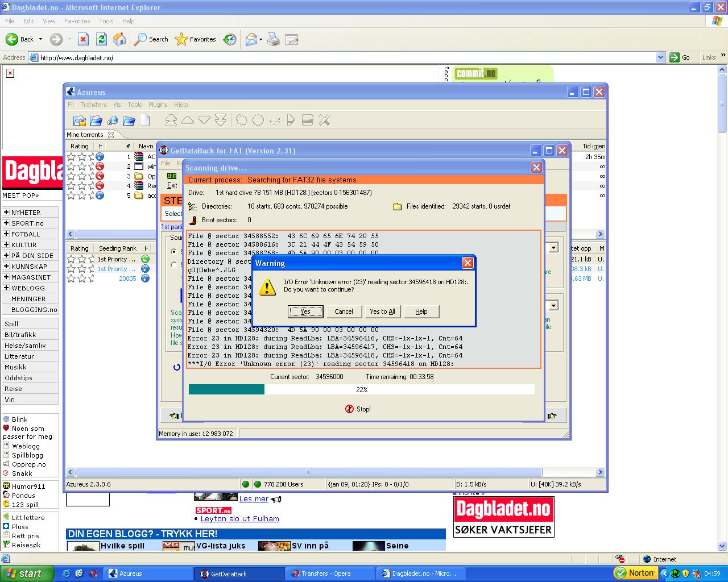
Task: Open the IE Favorites star button
Action: tap(196, 39)
